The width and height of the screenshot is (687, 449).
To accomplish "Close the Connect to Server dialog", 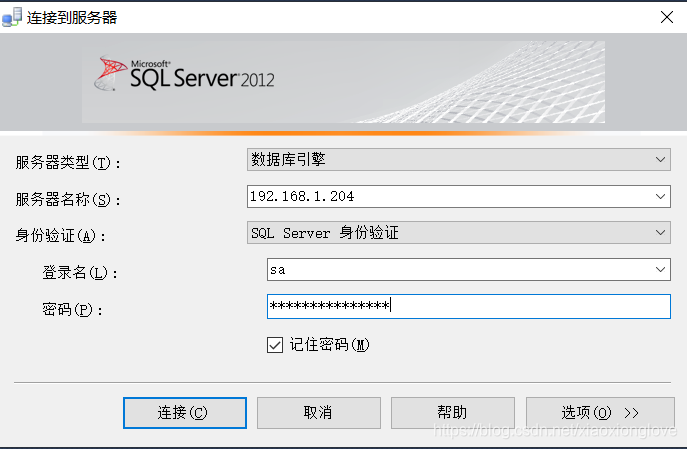I will coord(667,17).
